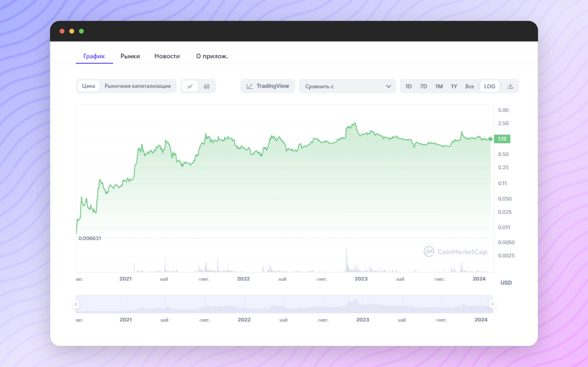This screenshot has width=588, height=367.
Task: Click the green endpoint dot on chart
Action: (x=490, y=139)
